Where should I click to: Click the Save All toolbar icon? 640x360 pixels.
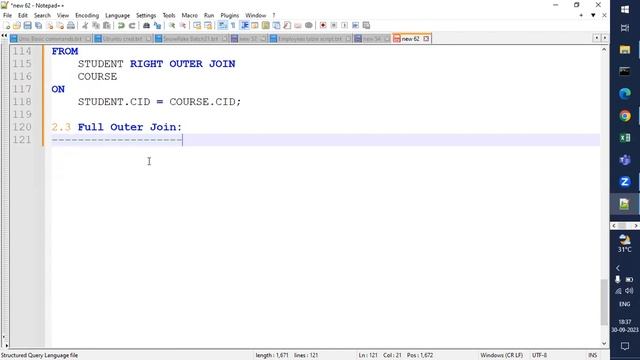pyautogui.click(x=38, y=25)
